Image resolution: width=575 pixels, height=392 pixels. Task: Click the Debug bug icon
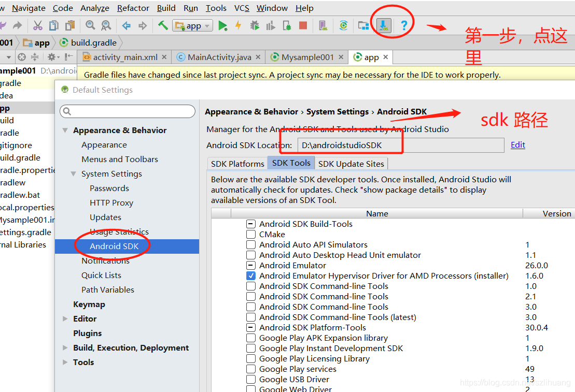point(255,26)
